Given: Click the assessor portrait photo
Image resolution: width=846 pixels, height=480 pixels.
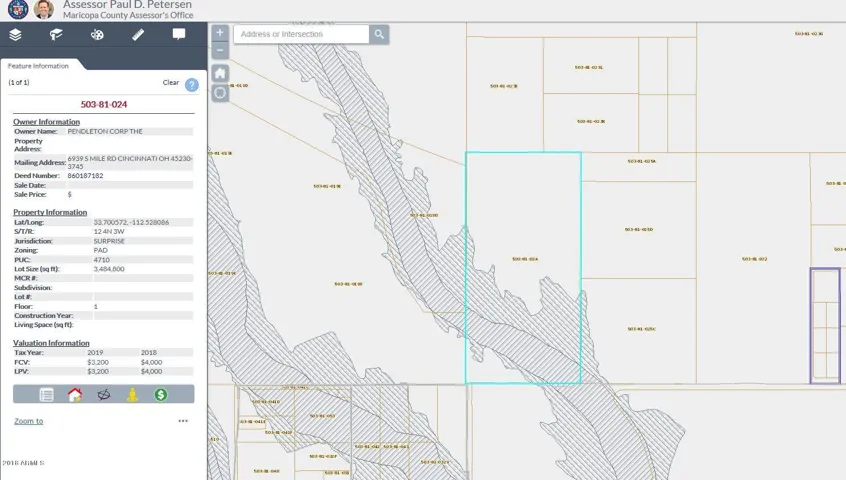Looking at the screenshot, I should pyautogui.click(x=44, y=9).
